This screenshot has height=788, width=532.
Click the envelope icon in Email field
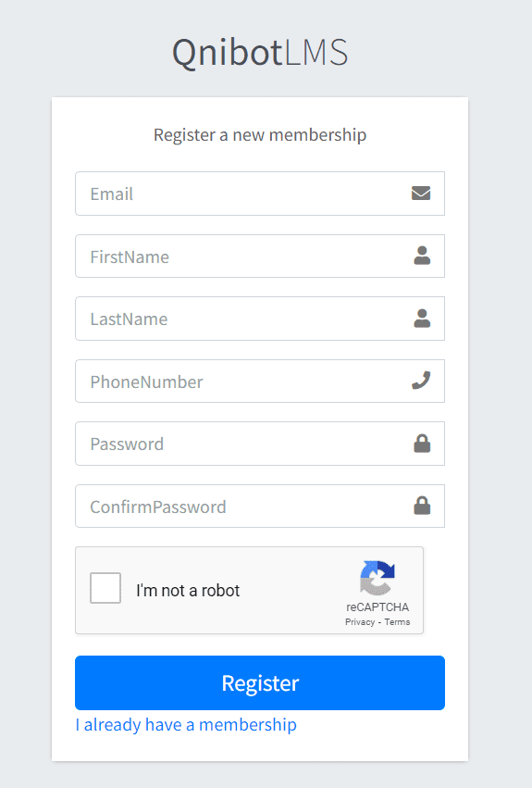pyautogui.click(x=420, y=193)
